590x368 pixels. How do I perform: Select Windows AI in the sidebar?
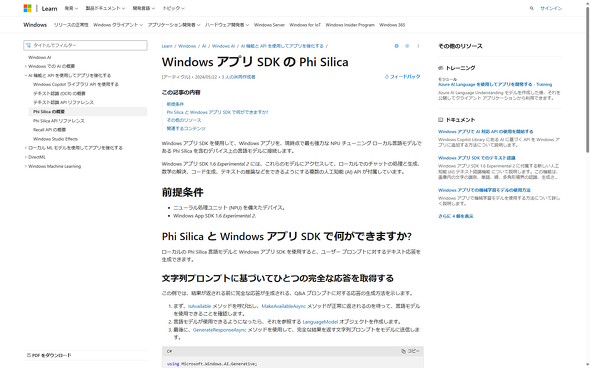(x=40, y=58)
